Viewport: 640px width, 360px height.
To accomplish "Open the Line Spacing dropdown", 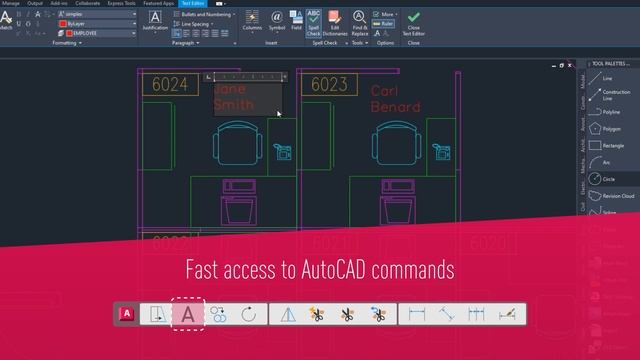I will pos(193,24).
